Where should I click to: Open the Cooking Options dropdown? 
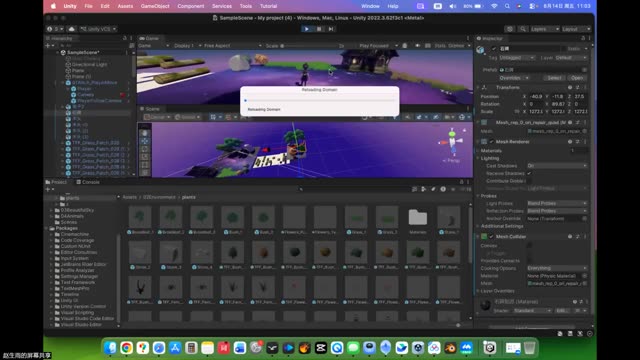tap(557, 268)
